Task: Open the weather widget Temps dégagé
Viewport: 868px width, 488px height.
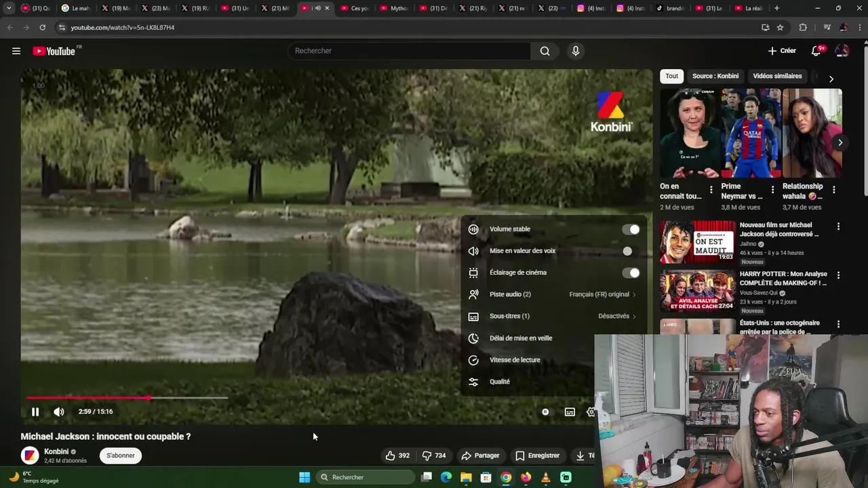Action: 34,477
